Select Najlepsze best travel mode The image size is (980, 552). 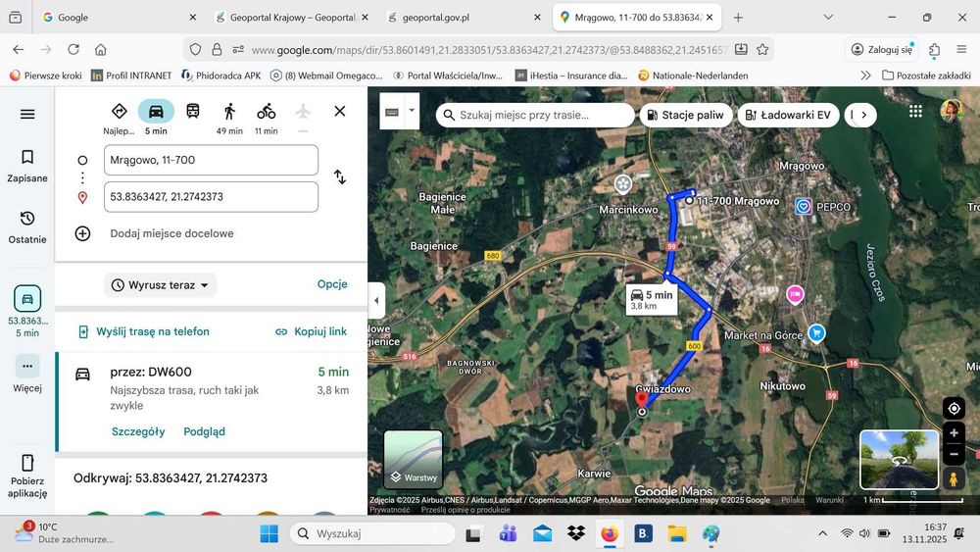point(119,118)
